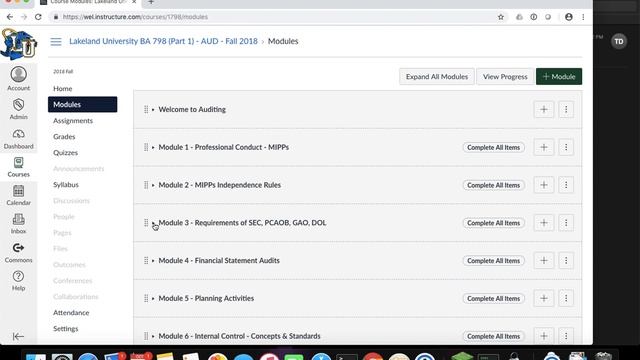Open Syllabus in the course menu
The height and width of the screenshot is (360, 640).
coord(66,184)
